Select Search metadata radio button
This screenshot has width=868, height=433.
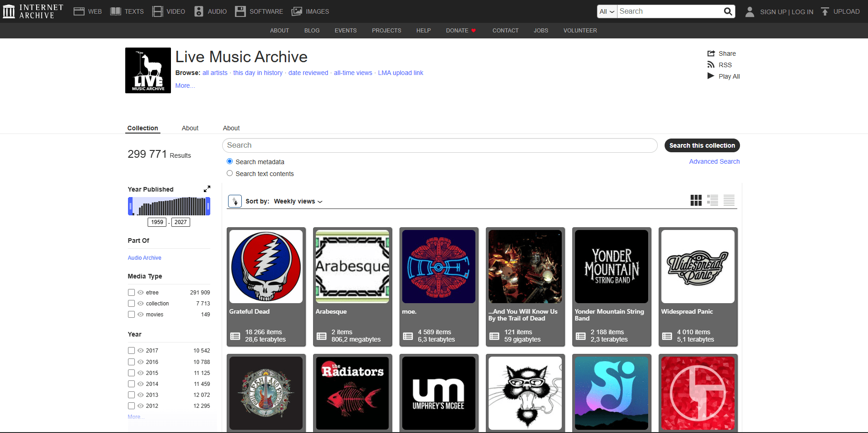coord(230,161)
